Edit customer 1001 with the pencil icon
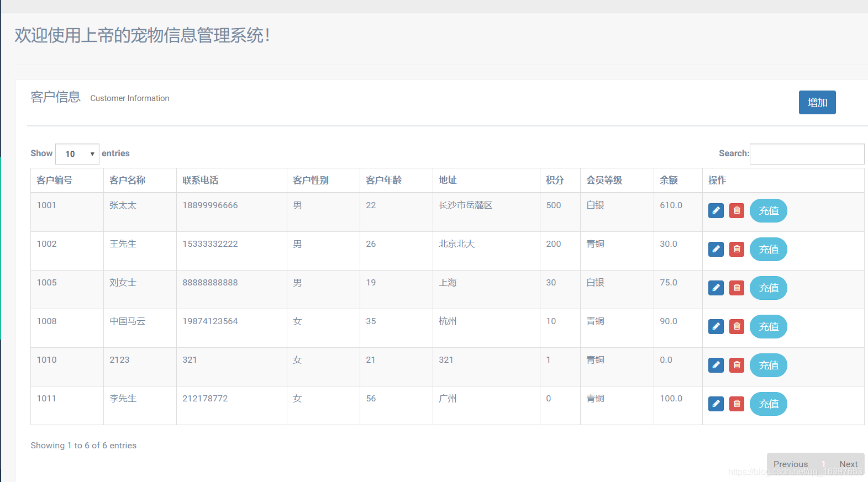This screenshot has width=868, height=482. click(716, 210)
